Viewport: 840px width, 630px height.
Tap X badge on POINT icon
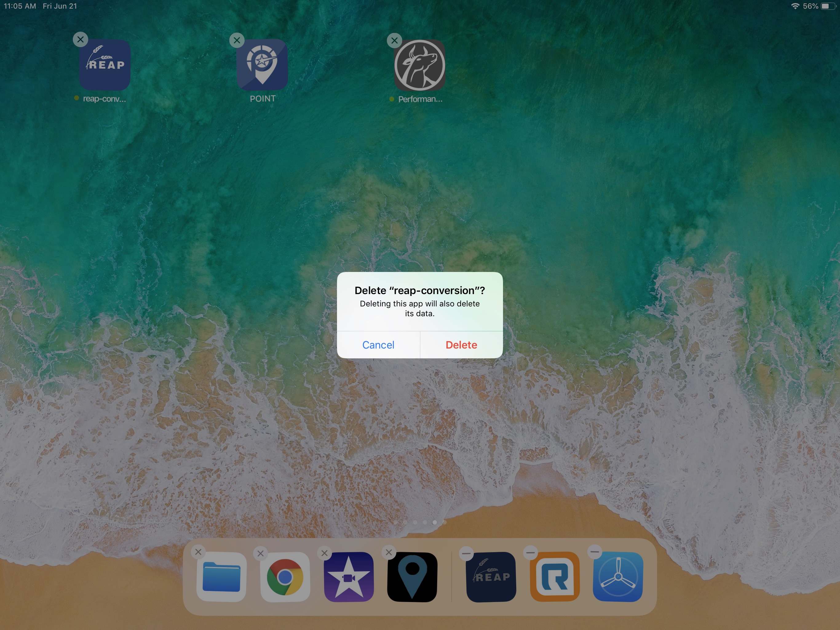click(x=237, y=40)
